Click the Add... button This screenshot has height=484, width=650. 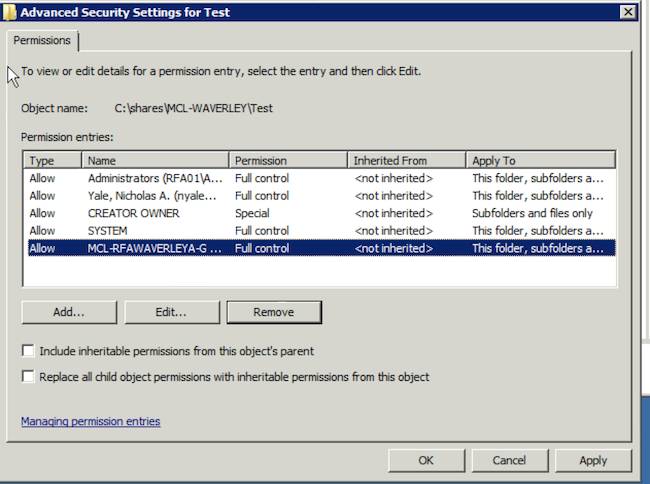[x=69, y=312]
